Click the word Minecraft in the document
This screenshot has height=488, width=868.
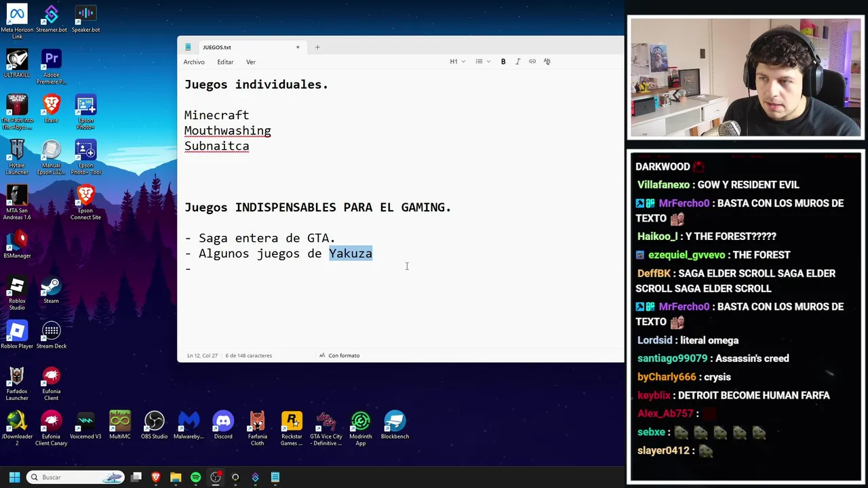click(216, 115)
